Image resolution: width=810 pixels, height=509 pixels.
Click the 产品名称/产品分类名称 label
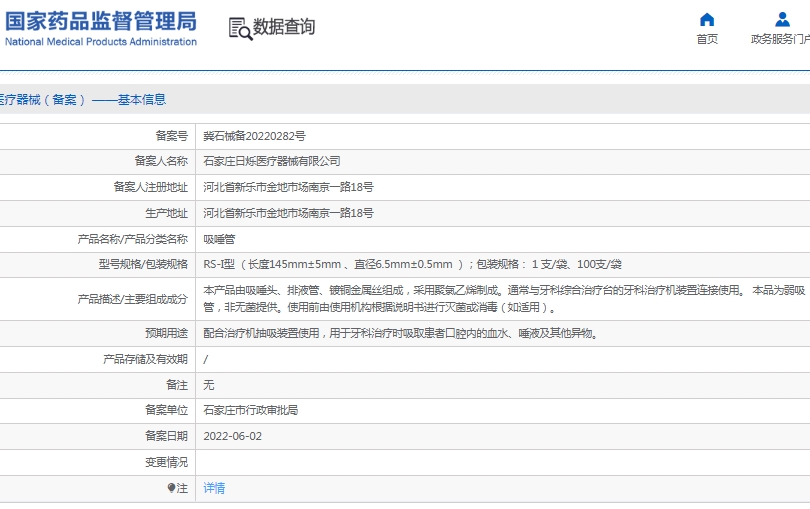[x=133, y=239]
